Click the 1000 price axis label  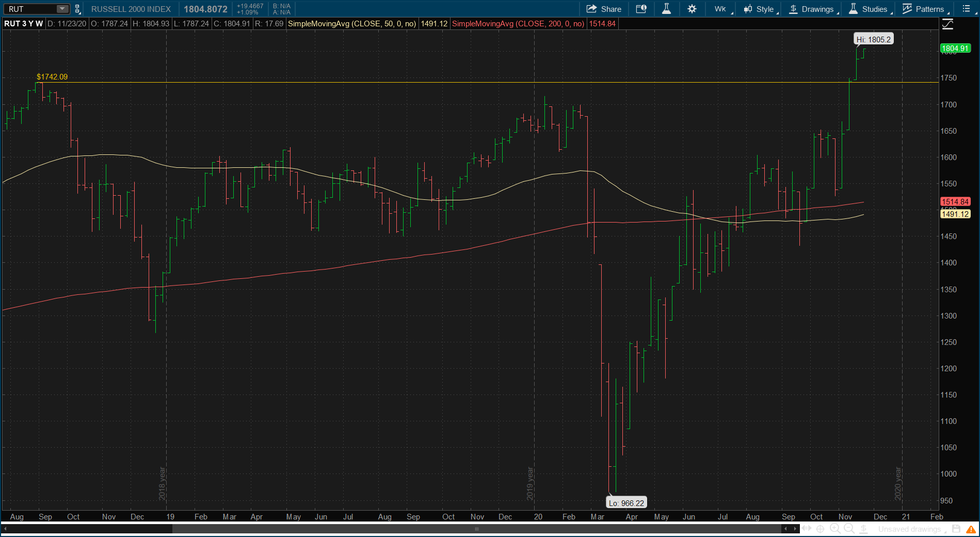tap(949, 474)
